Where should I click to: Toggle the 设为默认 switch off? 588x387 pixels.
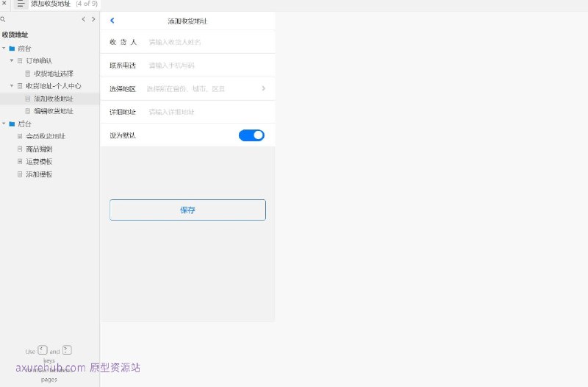tap(251, 135)
